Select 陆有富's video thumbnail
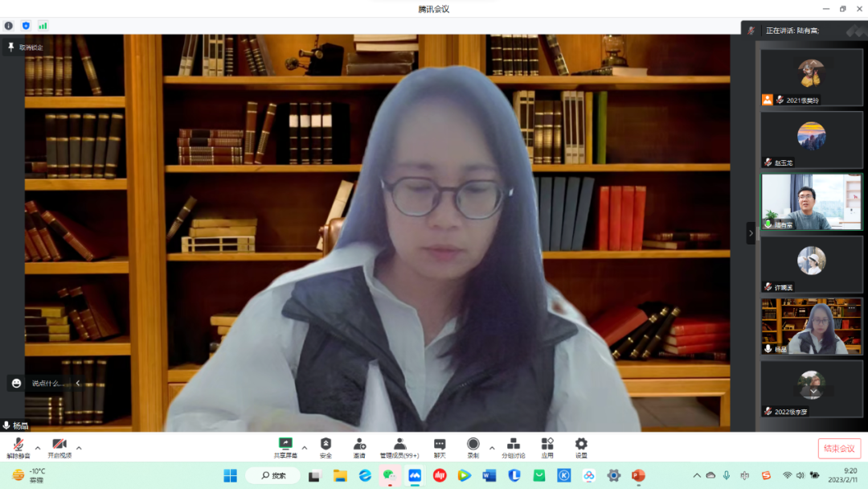 pyautogui.click(x=811, y=202)
